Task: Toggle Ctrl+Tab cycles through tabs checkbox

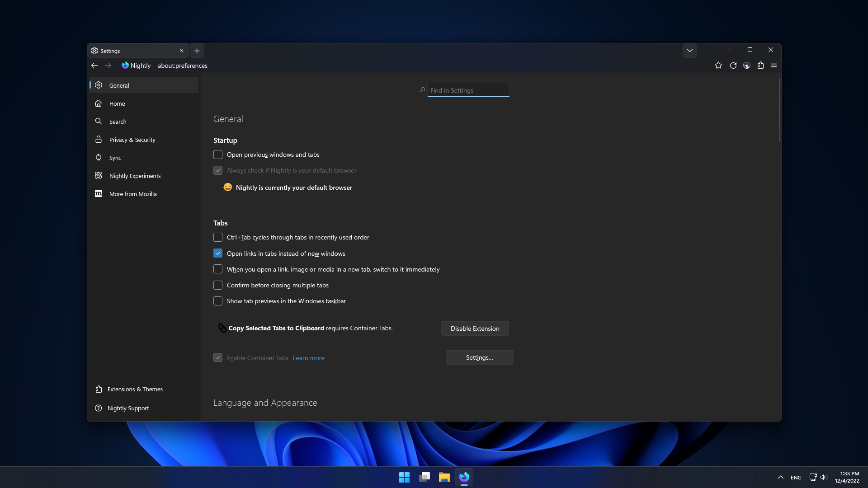Action: click(218, 237)
